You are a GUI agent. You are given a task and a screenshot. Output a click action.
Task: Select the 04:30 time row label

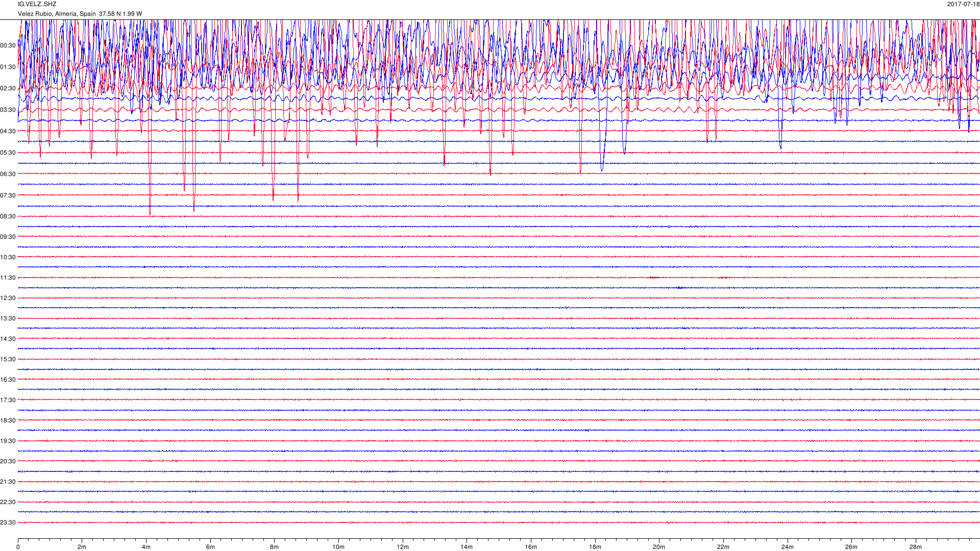point(8,131)
